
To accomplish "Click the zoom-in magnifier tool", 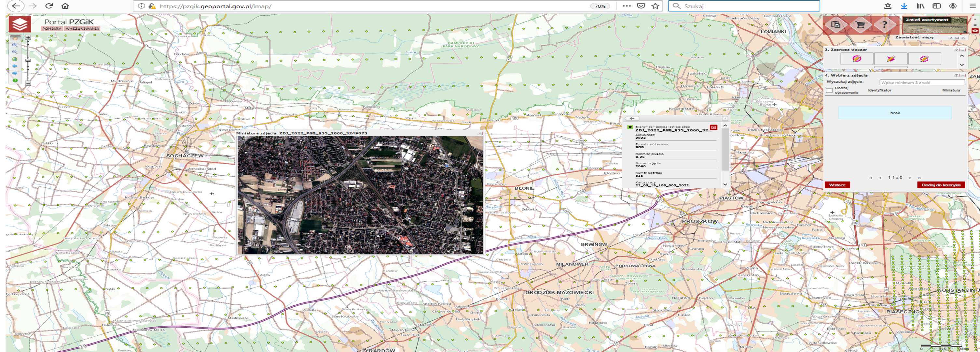I will coord(15,45).
